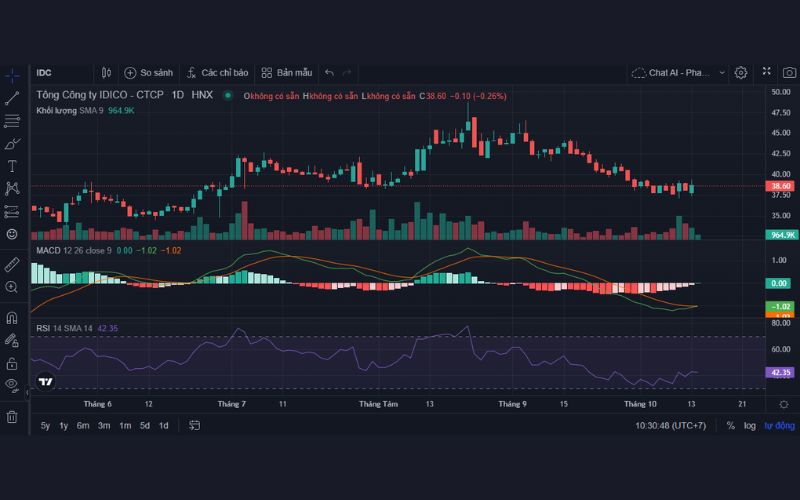Toggle magnet snap mode
The image size is (800, 500).
point(12,318)
